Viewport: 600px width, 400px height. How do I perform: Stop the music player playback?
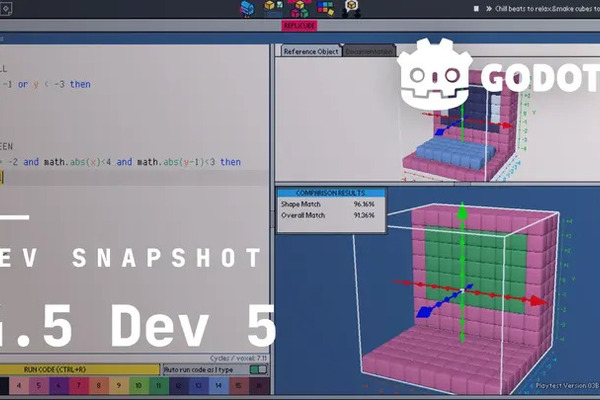476,8
